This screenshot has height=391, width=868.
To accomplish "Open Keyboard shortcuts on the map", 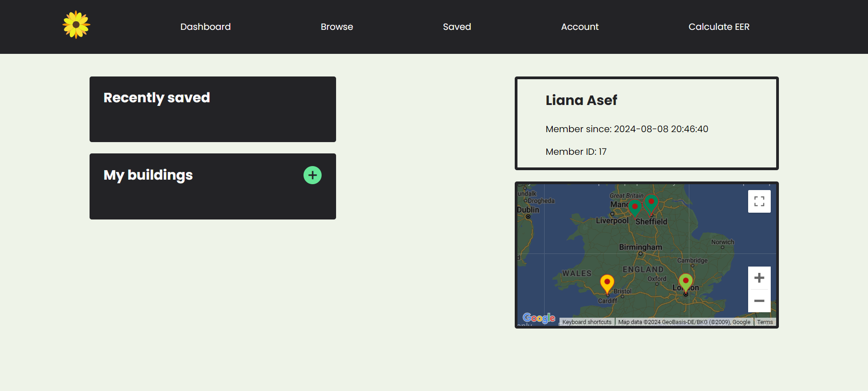I will (587, 322).
